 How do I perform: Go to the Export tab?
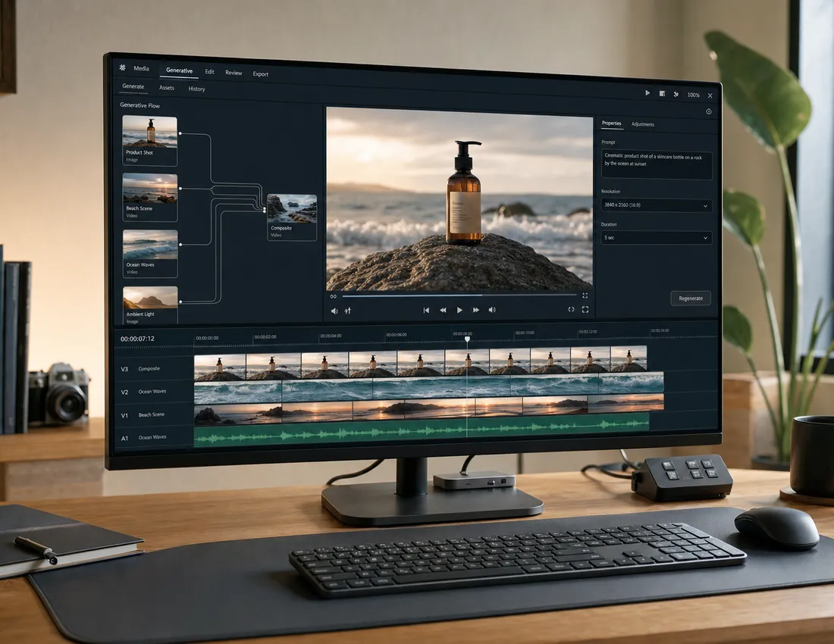261,73
